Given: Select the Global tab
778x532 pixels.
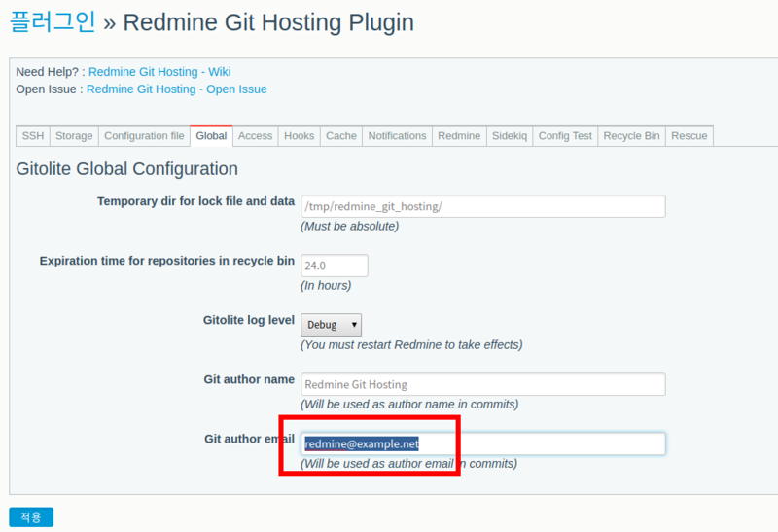Looking at the screenshot, I should pyautogui.click(x=211, y=136).
